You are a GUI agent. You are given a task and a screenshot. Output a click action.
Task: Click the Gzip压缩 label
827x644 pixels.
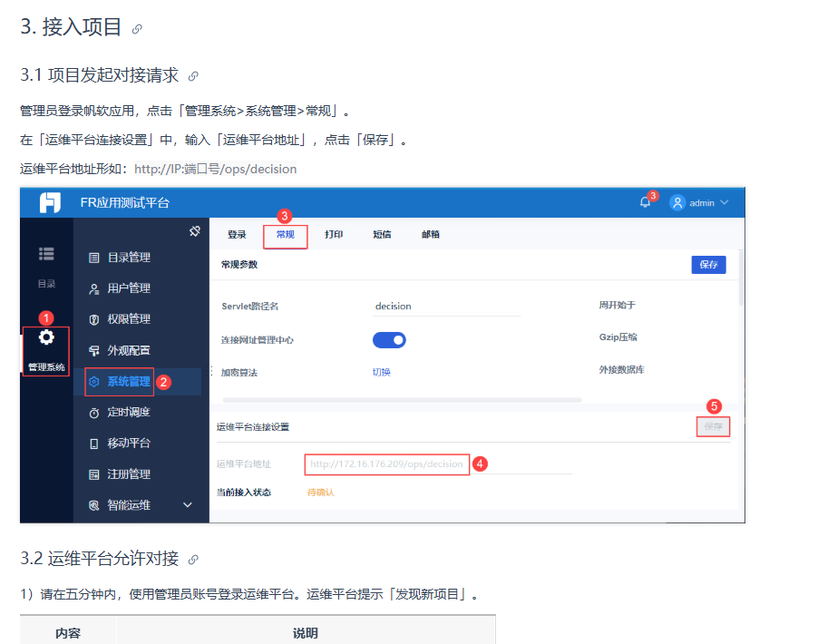tap(618, 337)
